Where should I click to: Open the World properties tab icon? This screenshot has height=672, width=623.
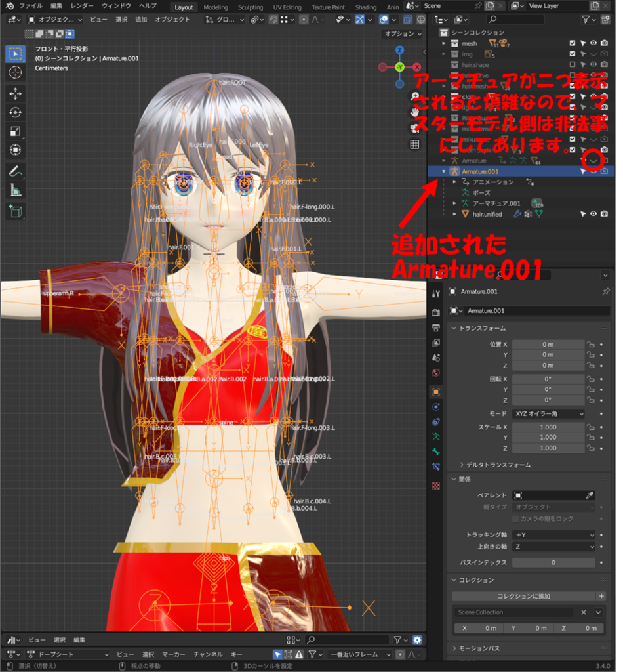pyautogui.click(x=436, y=373)
